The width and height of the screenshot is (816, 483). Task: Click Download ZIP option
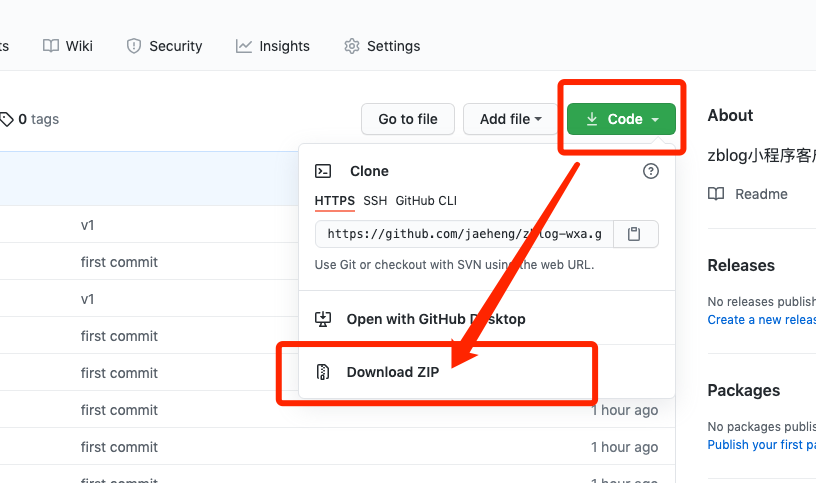click(x=487, y=372)
